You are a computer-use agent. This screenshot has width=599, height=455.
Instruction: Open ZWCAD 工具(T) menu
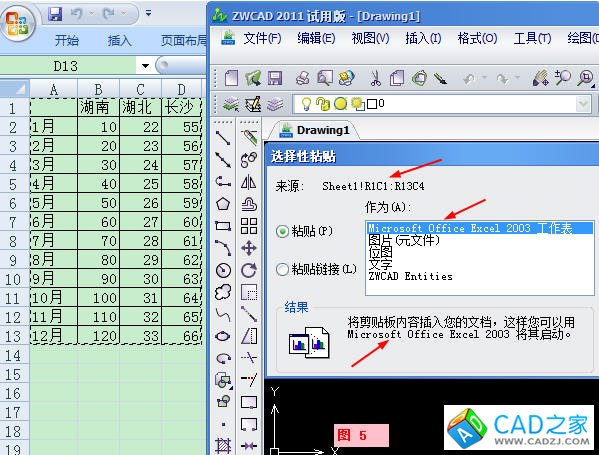click(532, 38)
